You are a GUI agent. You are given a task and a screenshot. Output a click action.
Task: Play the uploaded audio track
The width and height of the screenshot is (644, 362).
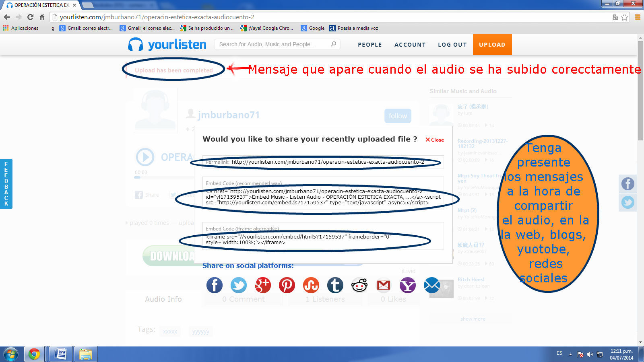145,157
